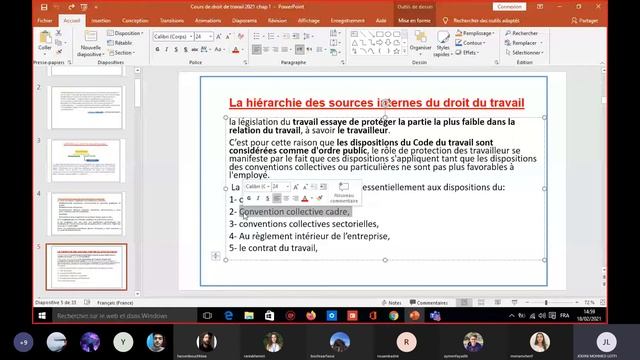The width and height of the screenshot is (640, 360).
Task: Open Microsoft Teams from the taskbar
Action: coord(435,316)
